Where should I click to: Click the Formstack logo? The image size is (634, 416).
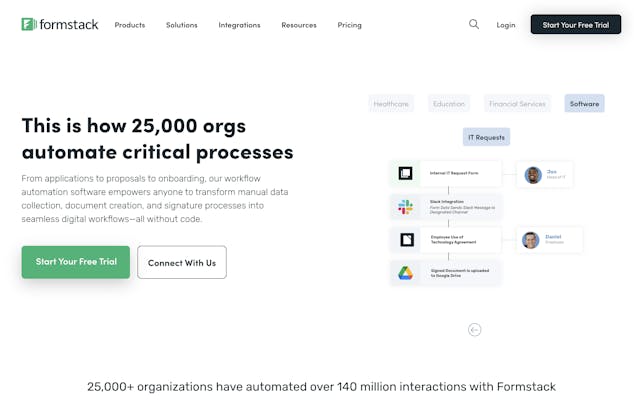tap(60, 24)
